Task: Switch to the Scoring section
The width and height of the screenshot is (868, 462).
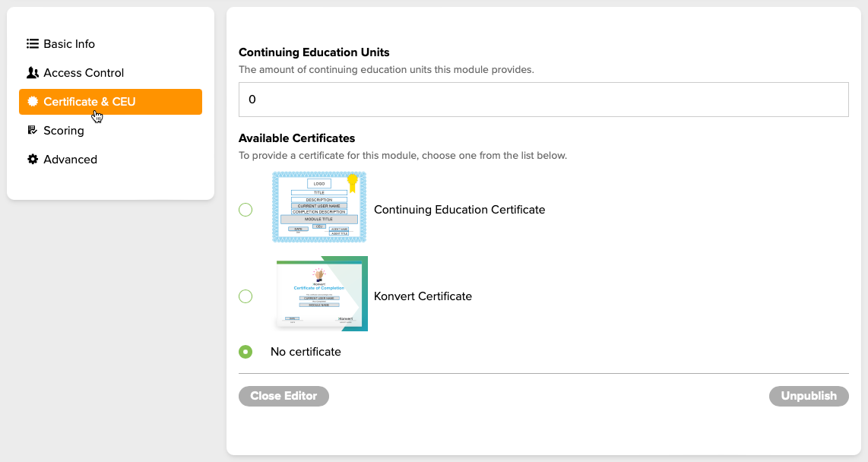Action: pyautogui.click(x=65, y=130)
